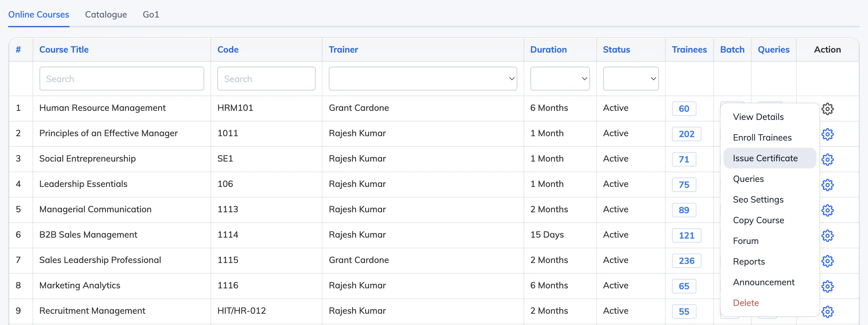
Task: Click trainee count 202 badge
Action: click(x=686, y=134)
